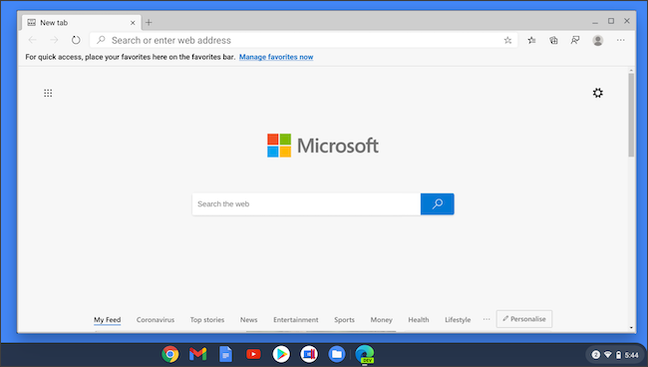Click the vertical scrollbar thumb
Screen dimensions: 648x367
pos(631,115)
